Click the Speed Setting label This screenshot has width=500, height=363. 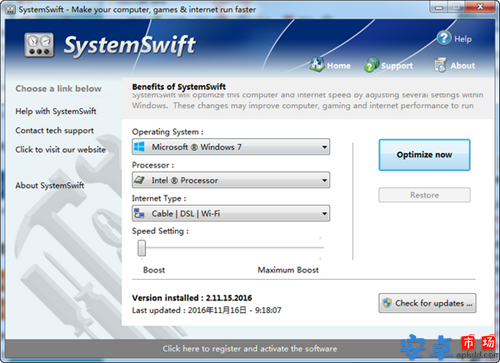160,231
